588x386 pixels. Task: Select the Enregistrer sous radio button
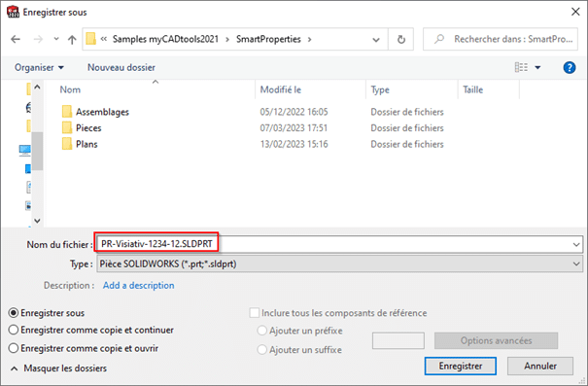coord(14,313)
